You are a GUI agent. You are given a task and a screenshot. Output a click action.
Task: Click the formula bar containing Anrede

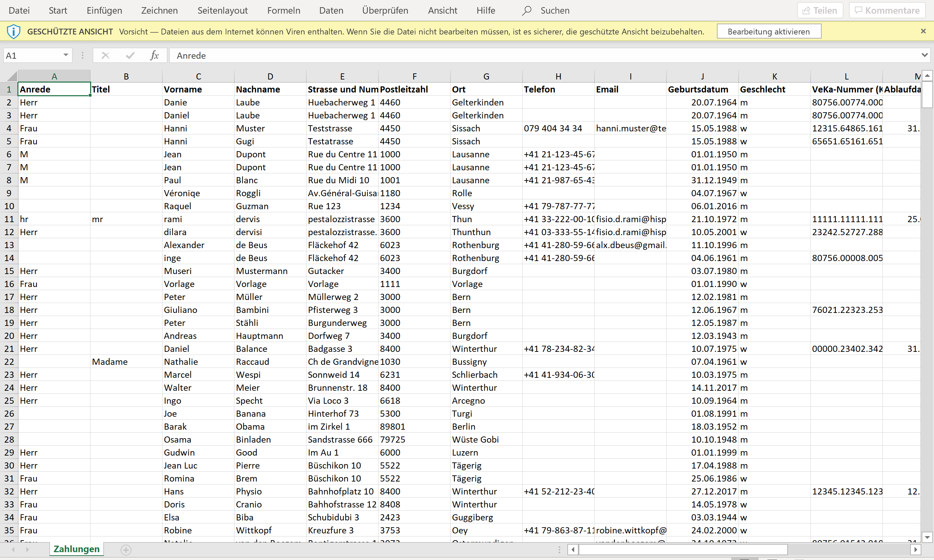(543, 56)
